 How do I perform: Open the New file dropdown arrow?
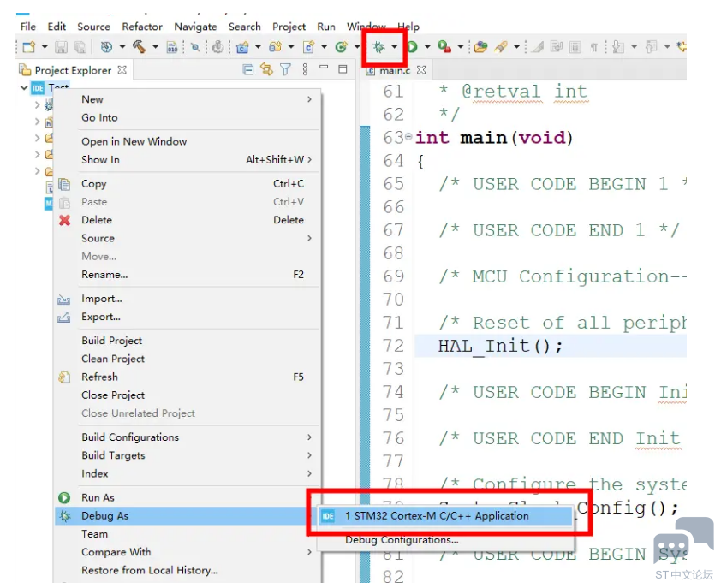[x=45, y=47]
